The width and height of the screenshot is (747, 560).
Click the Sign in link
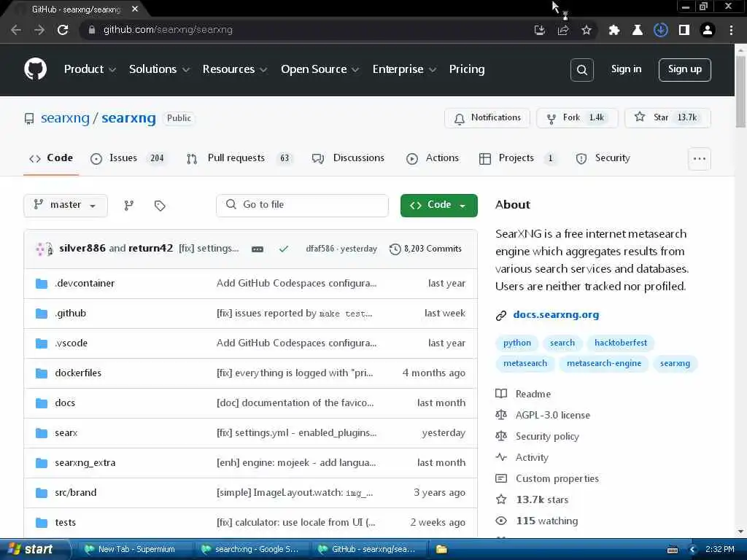point(626,69)
